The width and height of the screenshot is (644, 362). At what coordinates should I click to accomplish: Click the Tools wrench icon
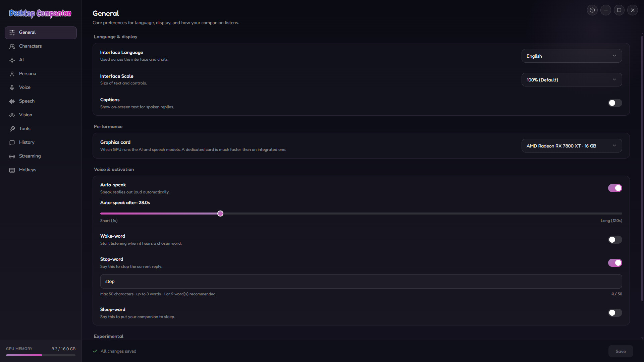tap(12, 129)
